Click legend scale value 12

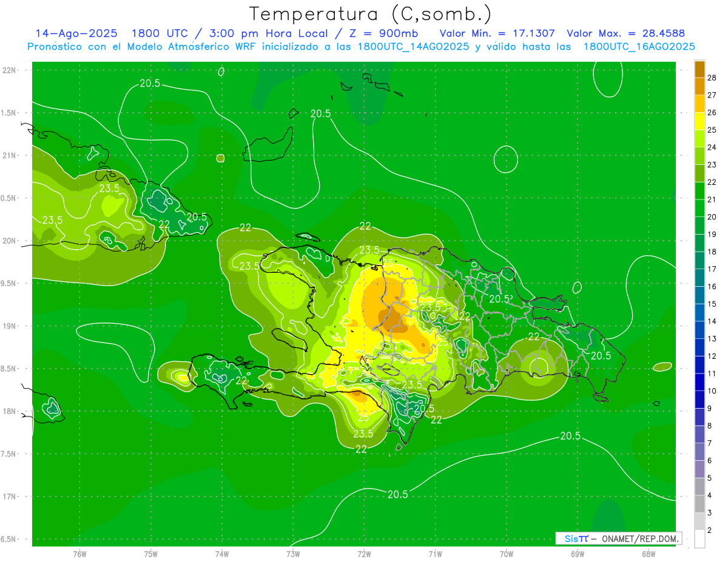coord(712,356)
